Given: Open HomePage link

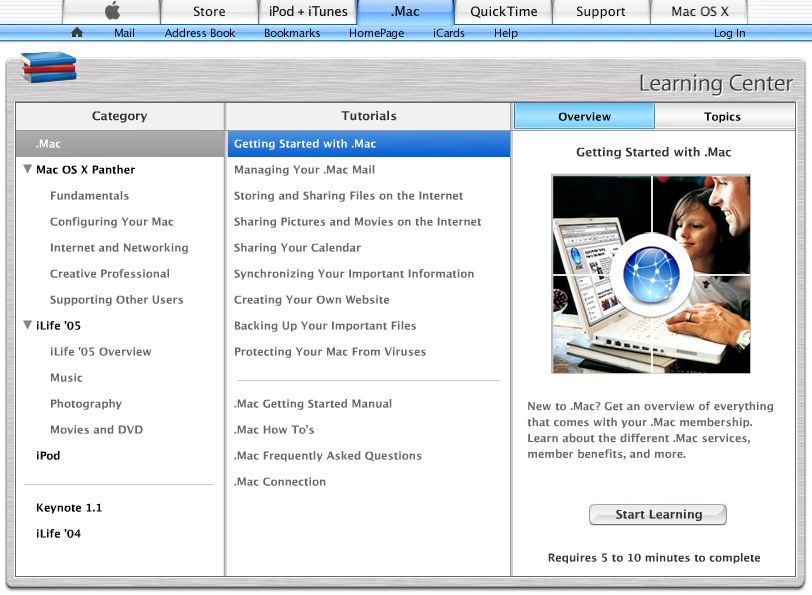Looking at the screenshot, I should pyautogui.click(x=376, y=33).
